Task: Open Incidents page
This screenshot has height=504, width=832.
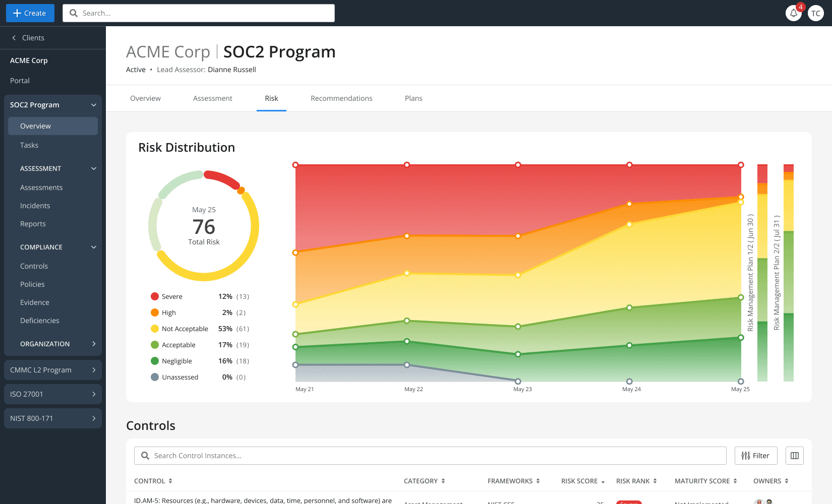Action: point(35,206)
